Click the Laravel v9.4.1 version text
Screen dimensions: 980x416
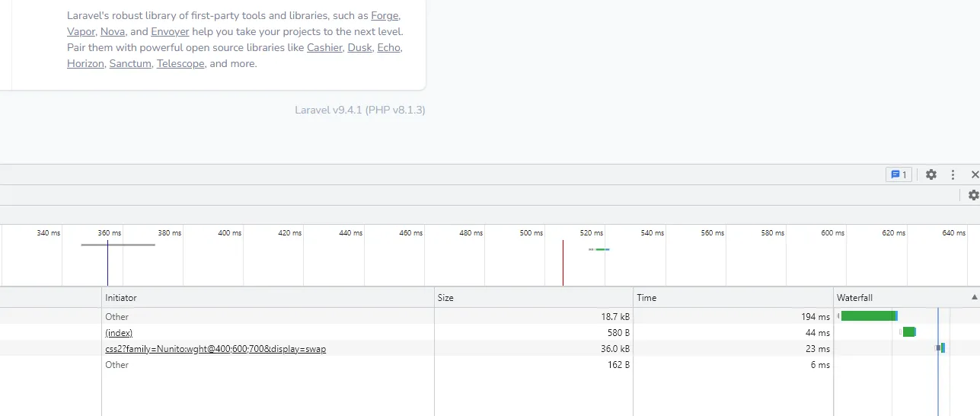(x=359, y=110)
